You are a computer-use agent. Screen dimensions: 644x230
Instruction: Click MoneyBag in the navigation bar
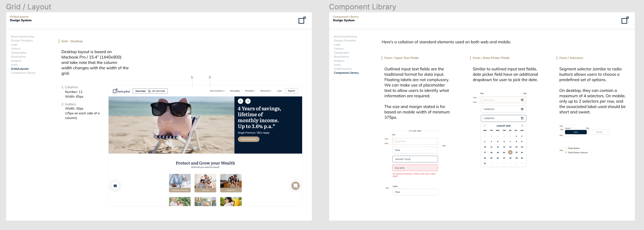point(235,91)
